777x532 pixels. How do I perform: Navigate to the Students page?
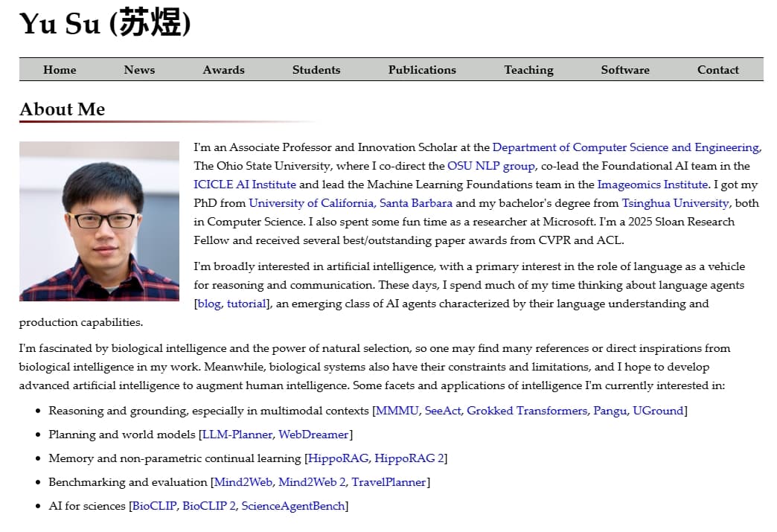(316, 70)
